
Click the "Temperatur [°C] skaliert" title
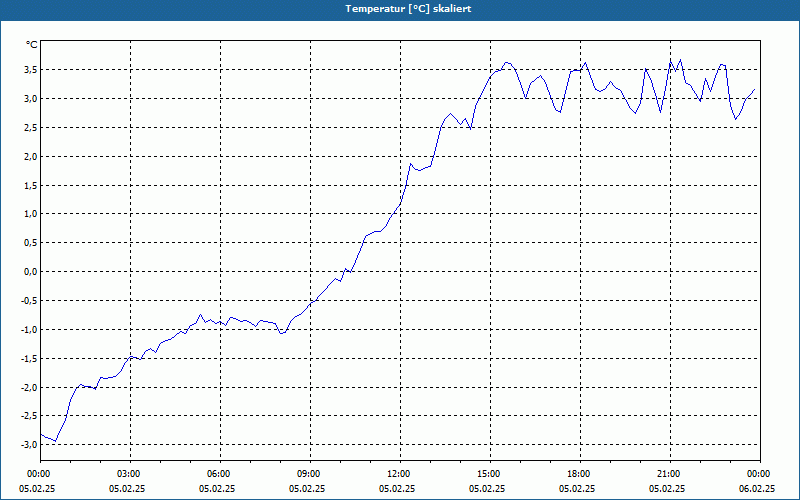pyautogui.click(x=408, y=9)
